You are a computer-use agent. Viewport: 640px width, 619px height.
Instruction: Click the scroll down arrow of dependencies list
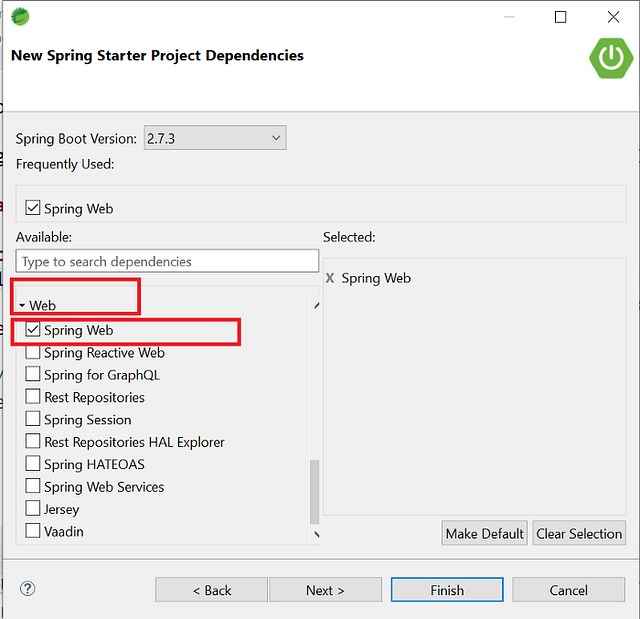coord(316,534)
